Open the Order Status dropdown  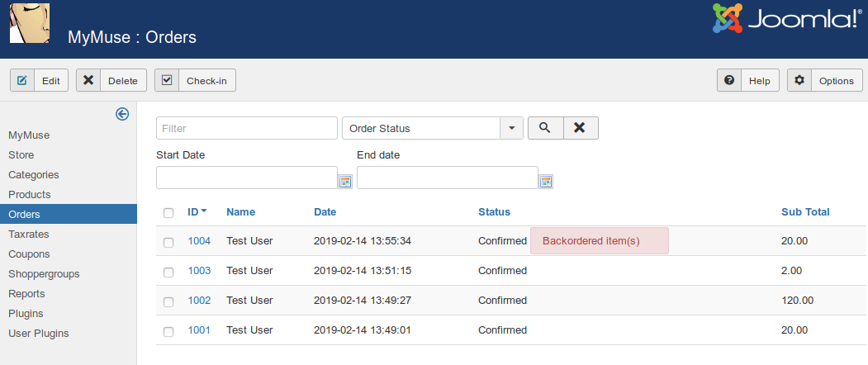(x=433, y=128)
